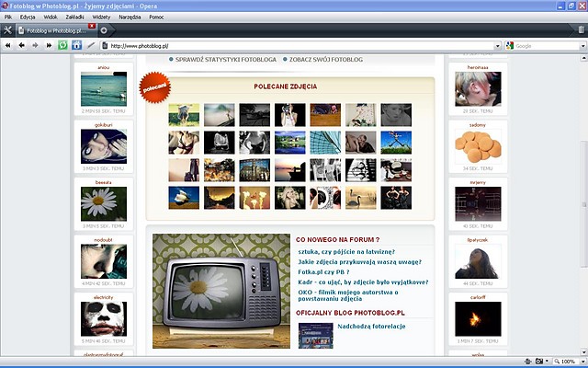The width and height of the screenshot is (588, 368).
Task: Expand the address bar history dropdown
Action: (498, 46)
